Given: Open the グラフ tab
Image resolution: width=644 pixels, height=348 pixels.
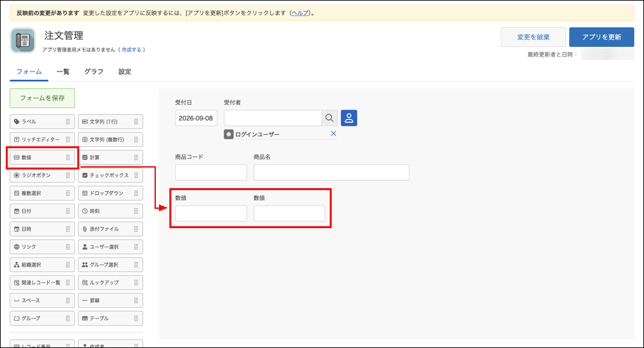Looking at the screenshot, I should point(93,72).
